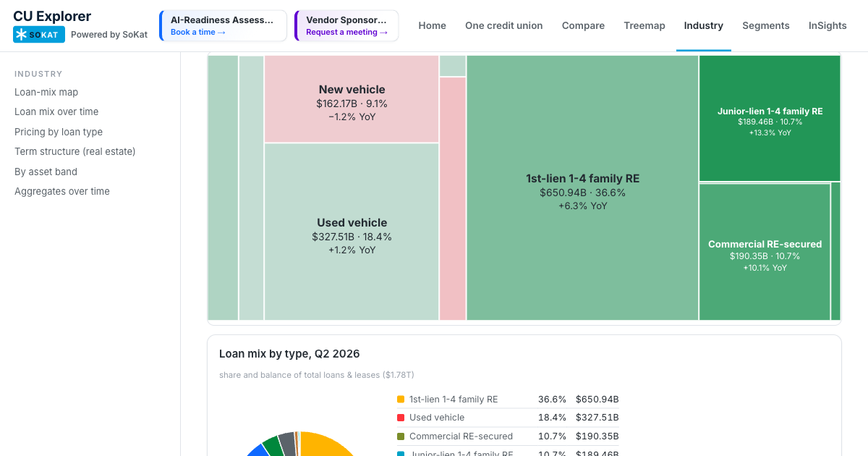This screenshot has height=456, width=868.
Task: Open Loan-mix map in sidebar
Action: 46,92
